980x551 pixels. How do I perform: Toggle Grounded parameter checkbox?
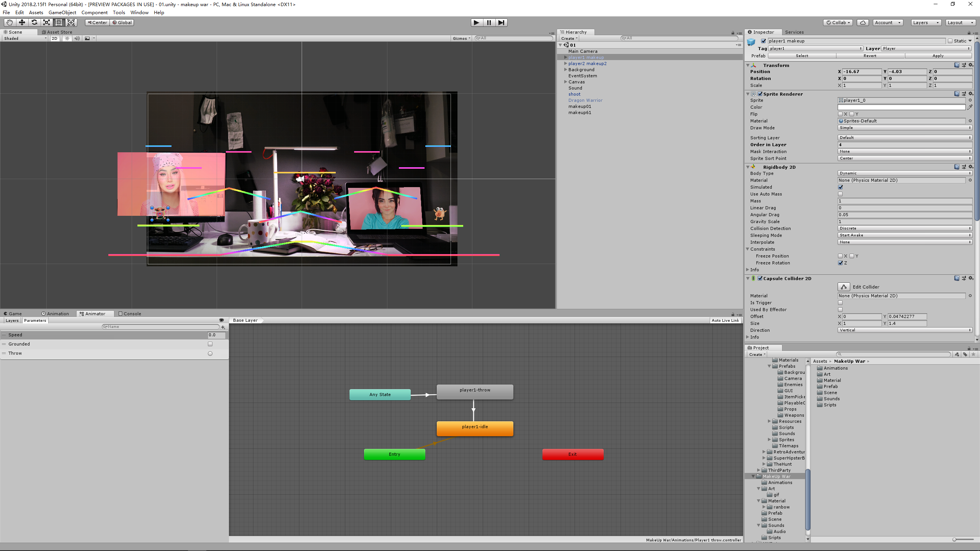coord(210,344)
